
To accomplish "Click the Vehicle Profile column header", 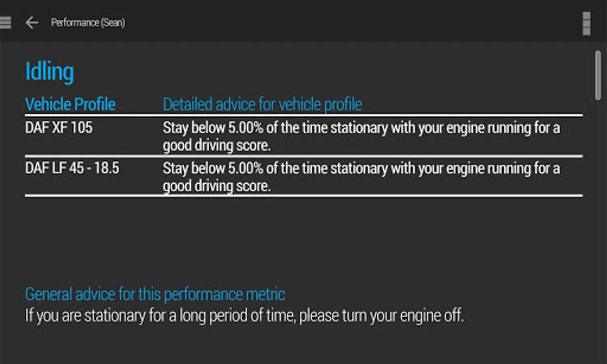I will coord(70,104).
